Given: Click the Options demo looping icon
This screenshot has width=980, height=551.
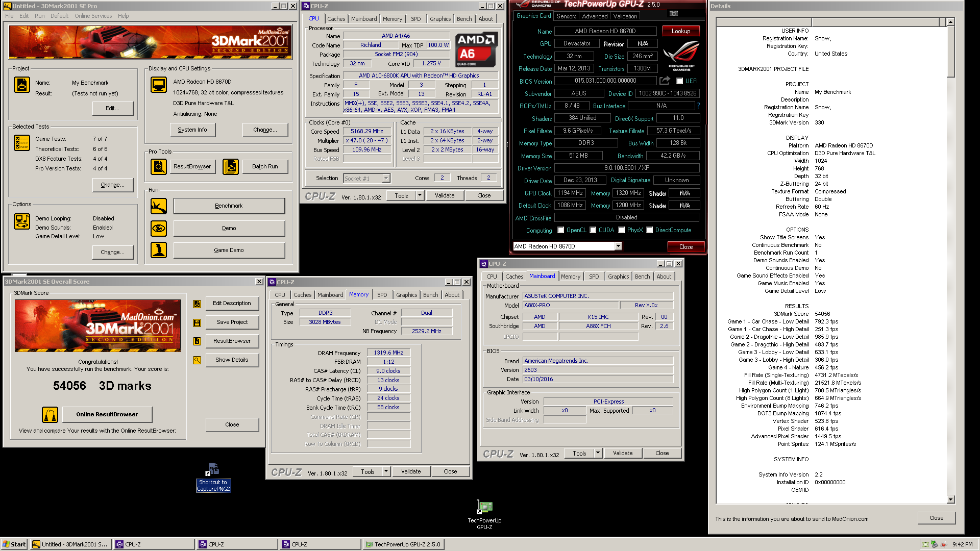Looking at the screenshot, I should (x=22, y=221).
